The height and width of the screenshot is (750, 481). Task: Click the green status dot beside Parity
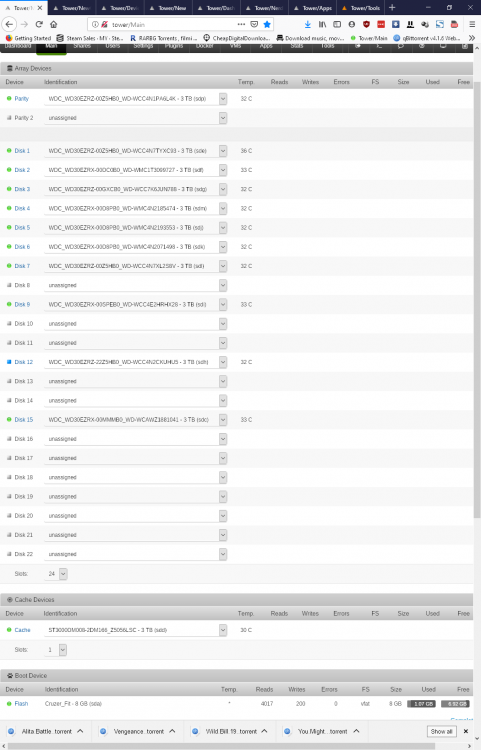point(9,99)
